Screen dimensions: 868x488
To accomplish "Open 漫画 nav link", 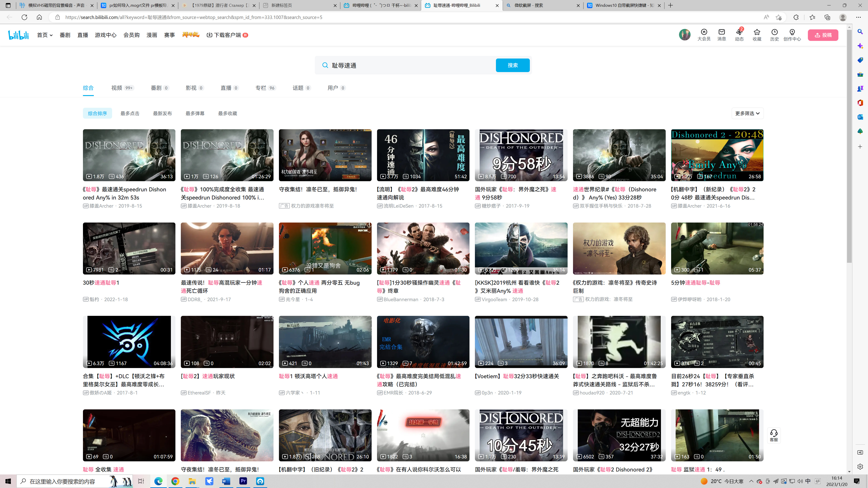I will pos(152,35).
